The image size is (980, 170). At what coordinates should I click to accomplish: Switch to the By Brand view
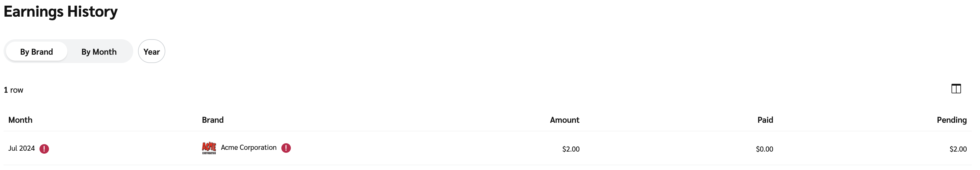point(37,52)
